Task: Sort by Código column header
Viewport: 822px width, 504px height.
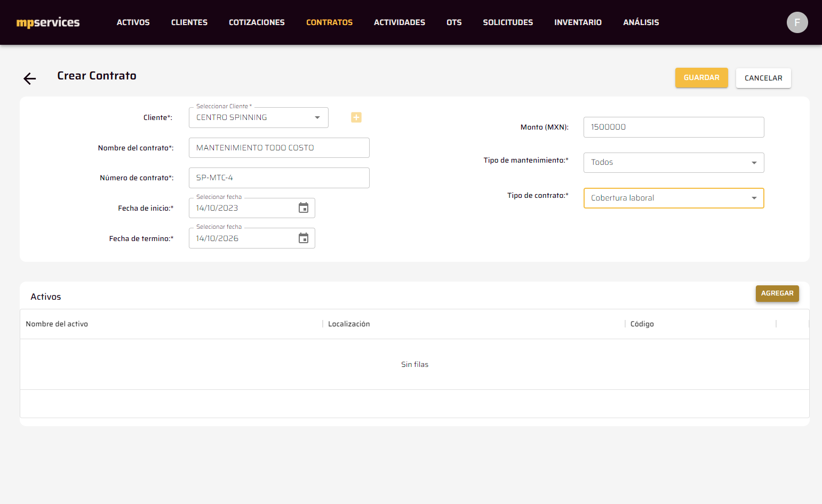Action: click(x=642, y=324)
